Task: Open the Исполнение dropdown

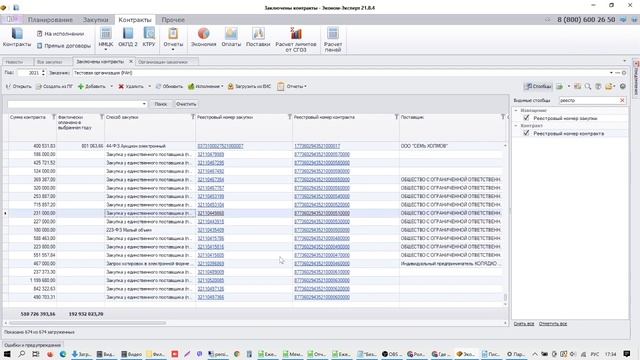Action: tap(205, 87)
